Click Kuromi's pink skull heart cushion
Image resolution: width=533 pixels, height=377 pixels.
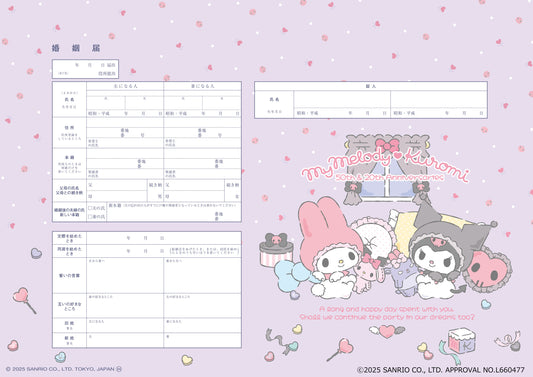pyautogui.click(x=487, y=270)
